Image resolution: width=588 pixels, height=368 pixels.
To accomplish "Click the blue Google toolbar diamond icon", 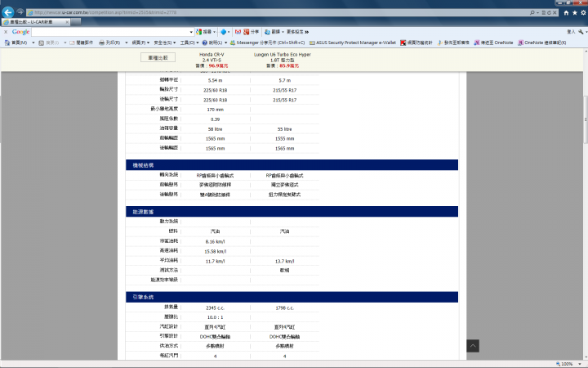I will tap(224, 32).
